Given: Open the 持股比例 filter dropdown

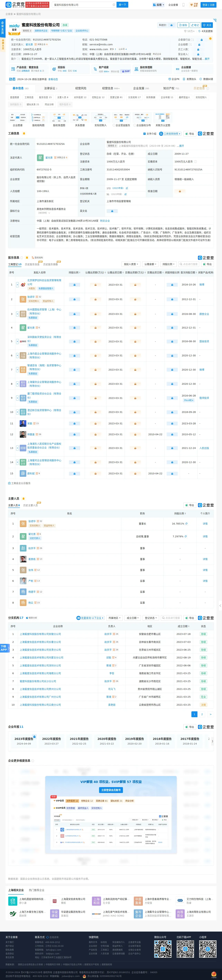Looking at the screenshot, I should click(168, 264).
